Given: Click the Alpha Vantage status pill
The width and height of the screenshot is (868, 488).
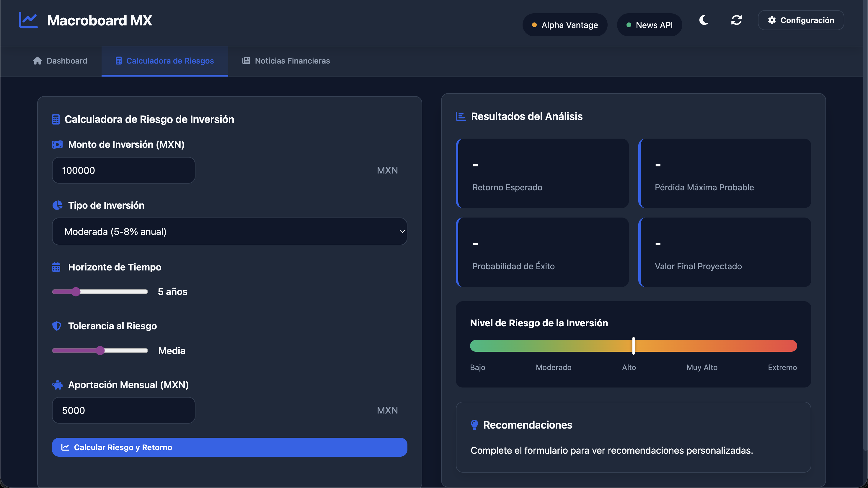Looking at the screenshot, I should (x=565, y=25).
